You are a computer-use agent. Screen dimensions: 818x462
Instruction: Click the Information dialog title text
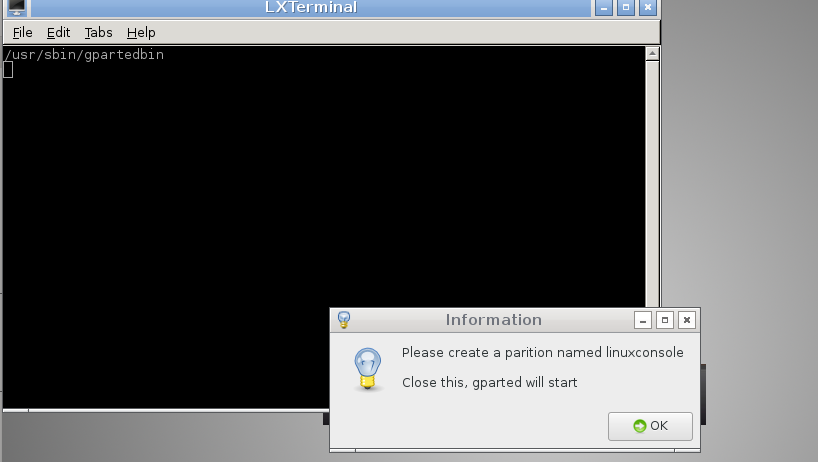tap(494, 320)
